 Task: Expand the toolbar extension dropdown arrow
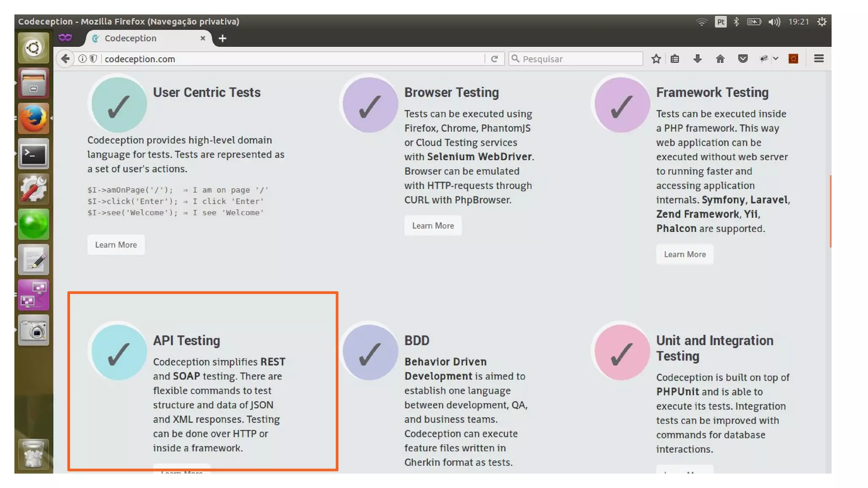(x=776, y=59)
